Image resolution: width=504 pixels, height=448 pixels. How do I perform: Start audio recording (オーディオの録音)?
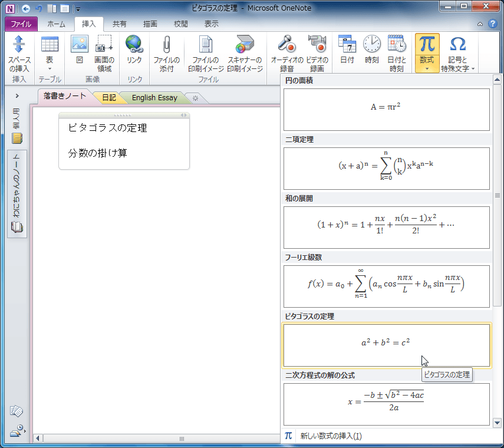click(286, 54)
